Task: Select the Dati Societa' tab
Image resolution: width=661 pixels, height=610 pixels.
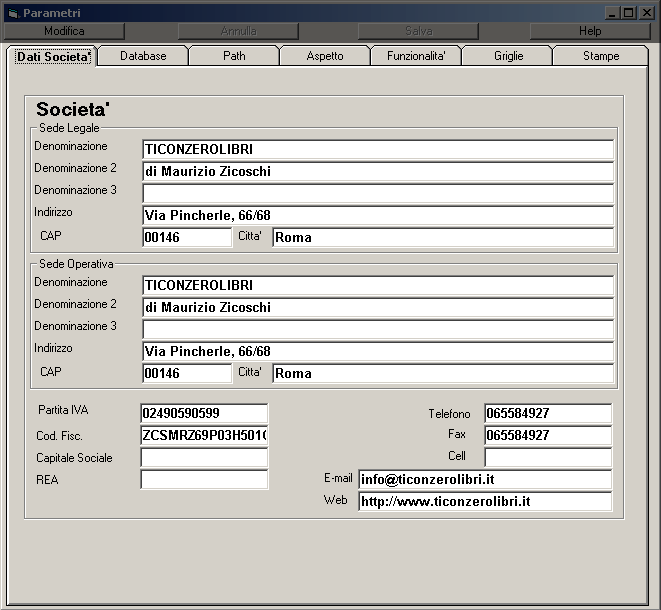Action: tap(53, 56)
